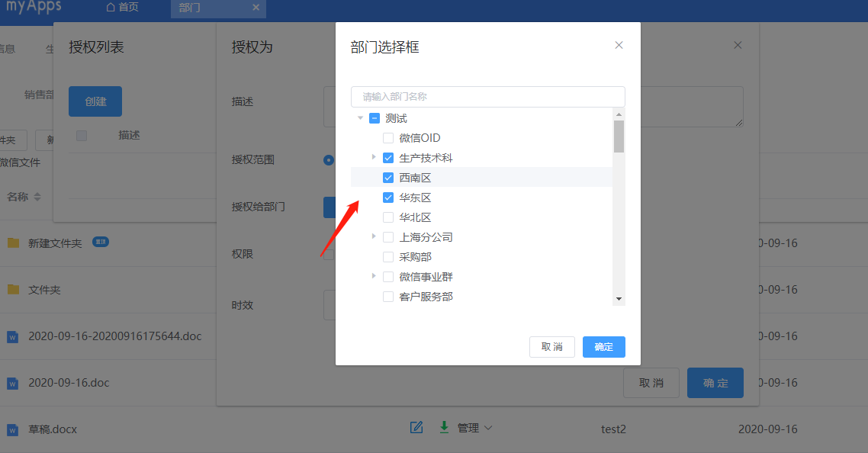Uncheck the 西南区 checkbox
The width and height of the screenshot is (868, 453).
pyautogui.click(x=388, y=178)
